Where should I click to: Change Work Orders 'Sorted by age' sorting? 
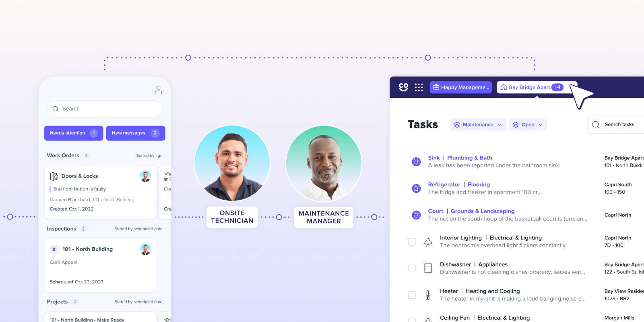149,156
